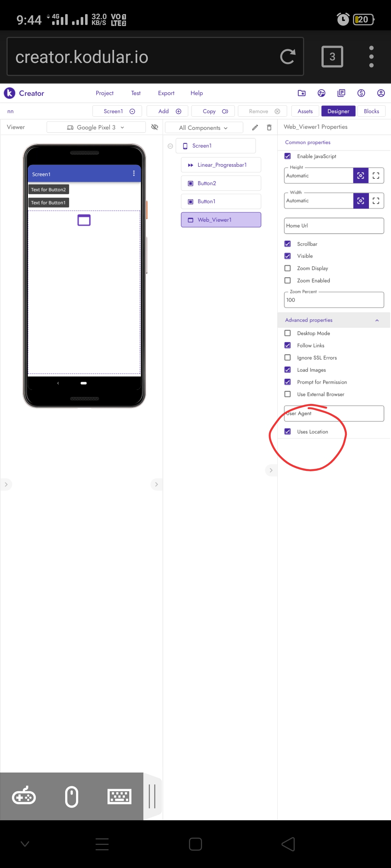Uncheck the Uses Location checkbox
This screenshot has width=391, height=868.
point(287,431)
